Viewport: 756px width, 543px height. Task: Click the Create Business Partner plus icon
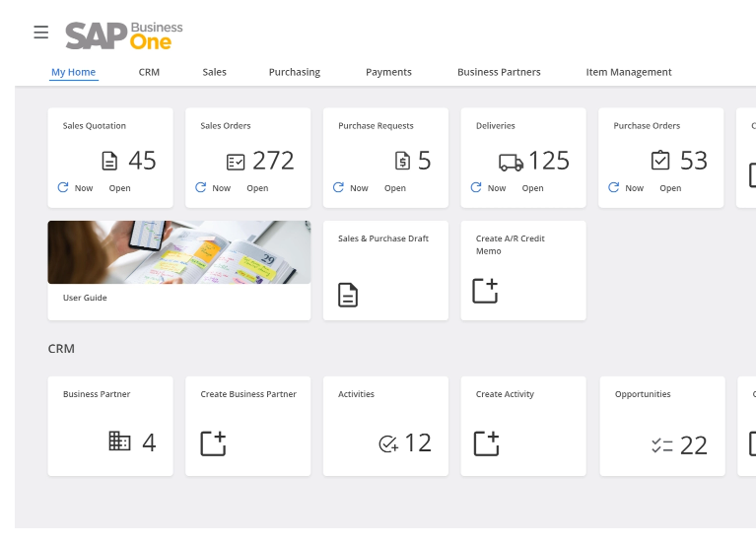[213, 443]
